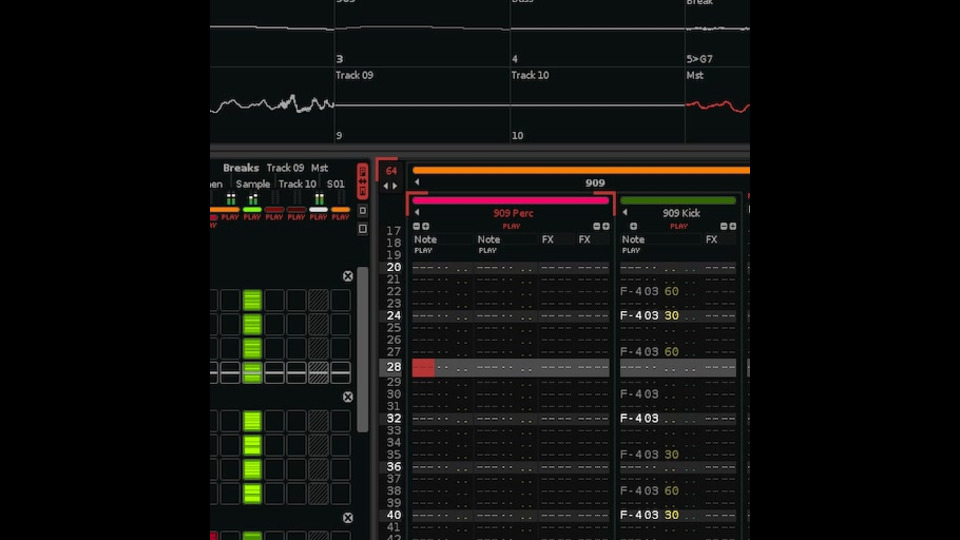Image resolution: width=960 pixels, height=540 pixels.
Task: Click the Mst master scope with the red waveform
Action: point(718,105)
